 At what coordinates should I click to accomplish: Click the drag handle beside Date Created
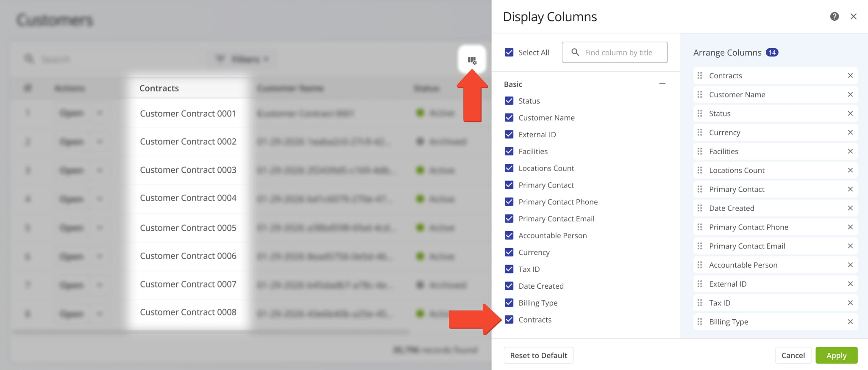[700, 208]
